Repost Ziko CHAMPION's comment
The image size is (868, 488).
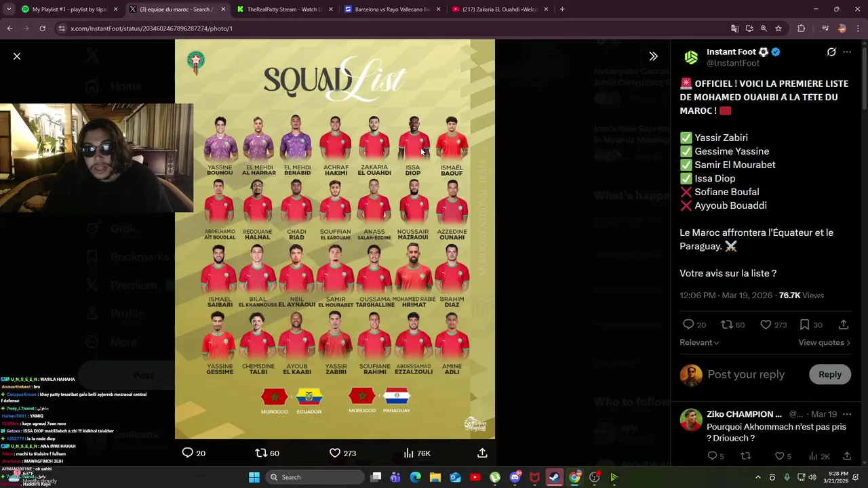pyautogui.click(x=745, y=456)
